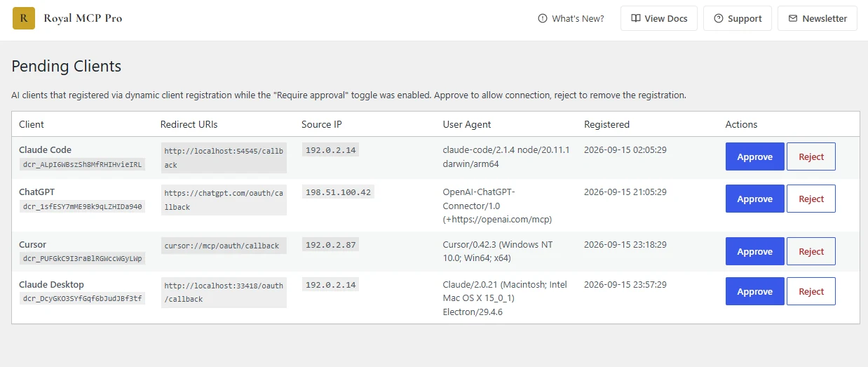This screenshot has height=367, width=868.
Task: Click client ID dcr_1sfESY7mME9Bk9qLZHIDa940
Action: point(82,206)
